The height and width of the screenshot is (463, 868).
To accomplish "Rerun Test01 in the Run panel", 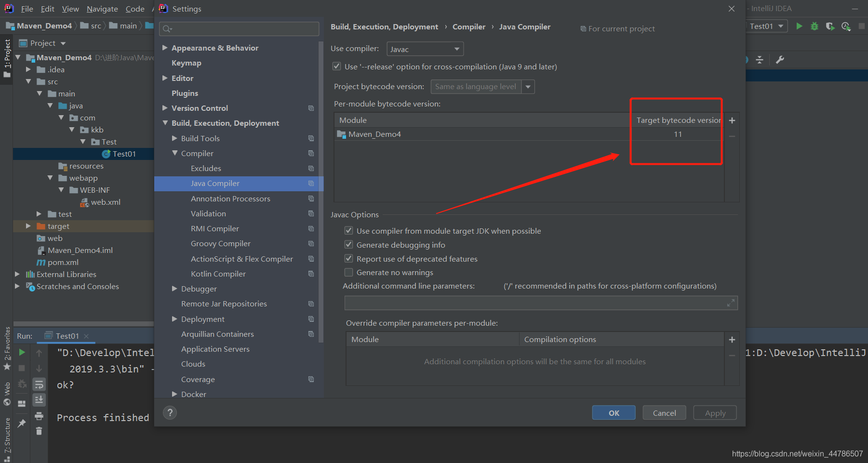I will pyautogui.click(x=22, y=353).
